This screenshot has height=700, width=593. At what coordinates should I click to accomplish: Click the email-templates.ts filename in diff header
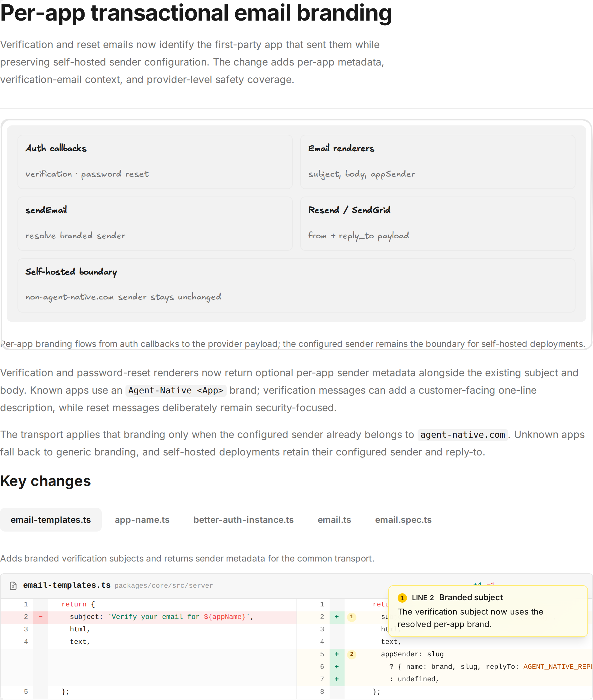coord(66,585)
